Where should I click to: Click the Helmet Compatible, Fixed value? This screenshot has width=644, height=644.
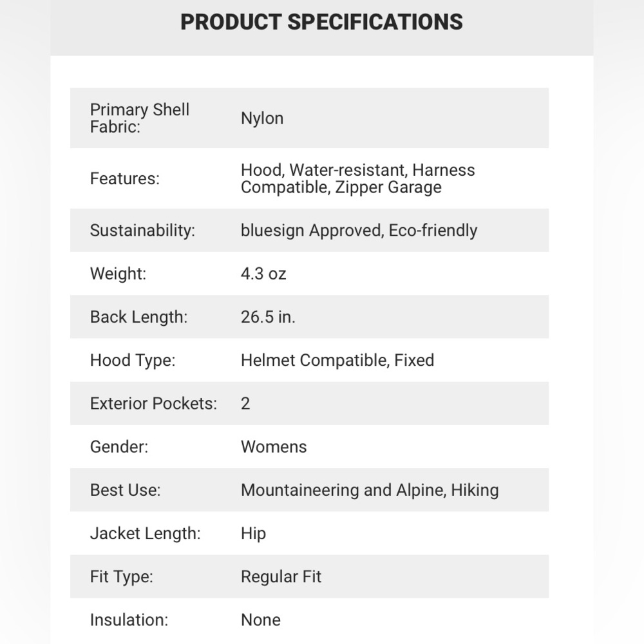tap(337, 360)
